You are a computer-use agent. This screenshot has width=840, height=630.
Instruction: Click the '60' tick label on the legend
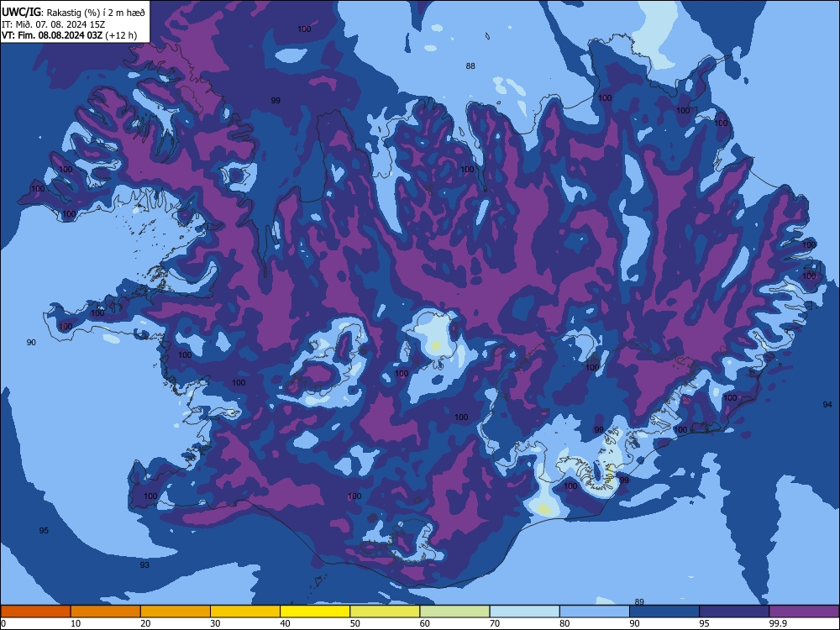click(425, 623)
